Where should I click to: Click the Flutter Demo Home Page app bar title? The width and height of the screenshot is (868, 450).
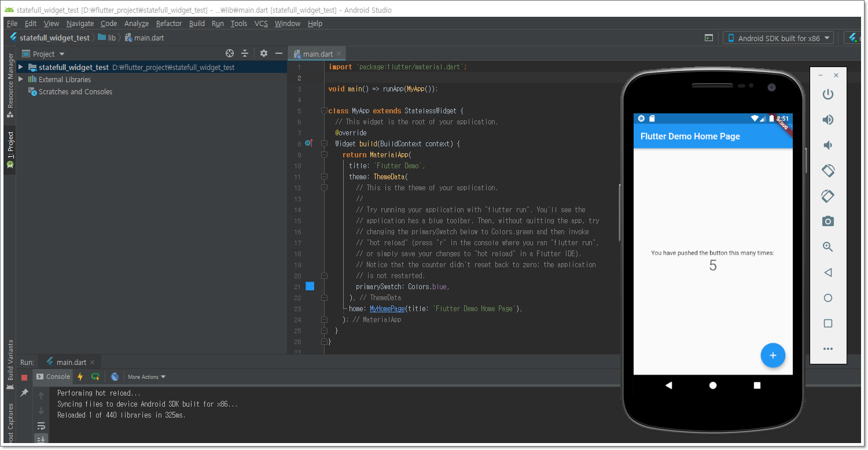pos(690,137)
